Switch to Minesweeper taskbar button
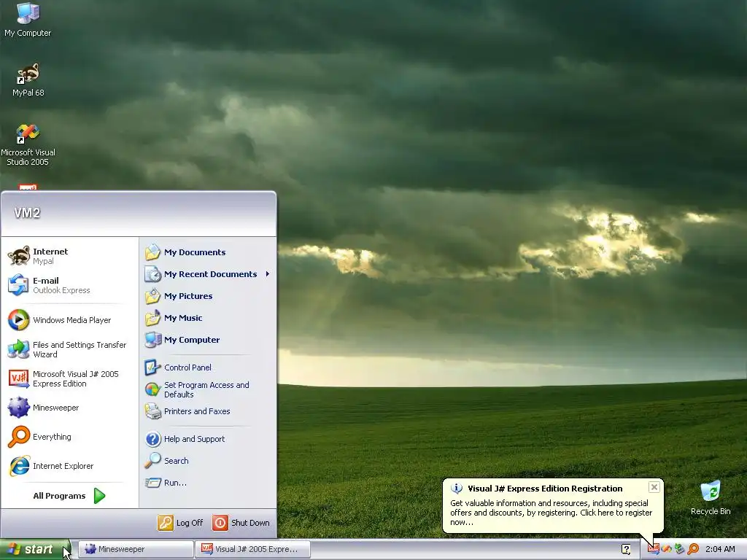 (x=136, y=550)
